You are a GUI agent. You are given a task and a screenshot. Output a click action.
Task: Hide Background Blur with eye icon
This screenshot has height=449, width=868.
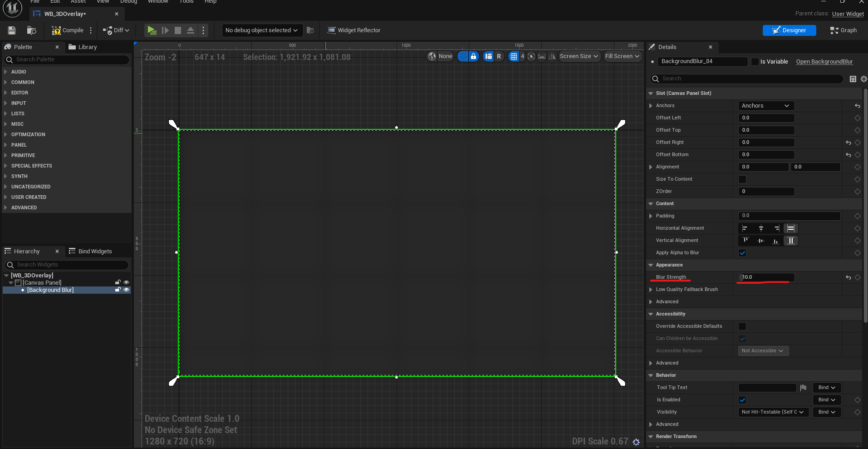pos(127,290)
